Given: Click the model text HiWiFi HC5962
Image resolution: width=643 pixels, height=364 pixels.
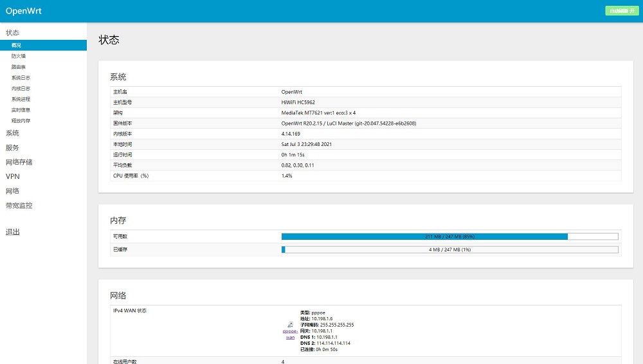Looking at the screenshot, I should (x=298, y=102).
